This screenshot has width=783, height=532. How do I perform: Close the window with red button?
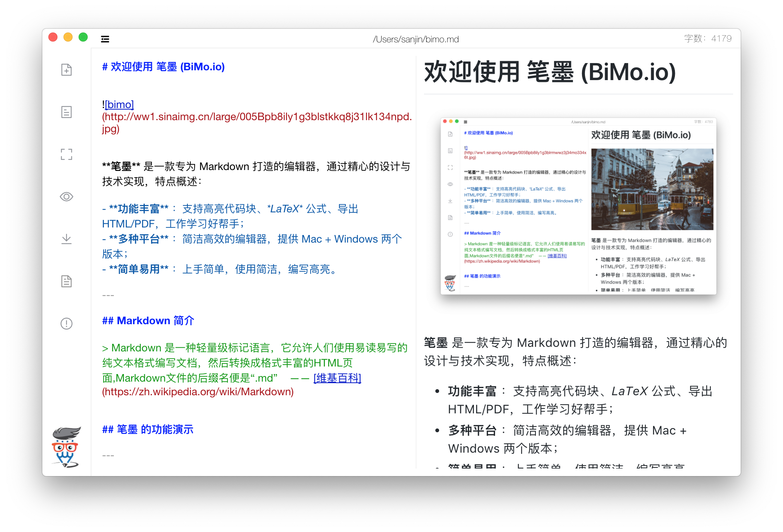(53, 37)
